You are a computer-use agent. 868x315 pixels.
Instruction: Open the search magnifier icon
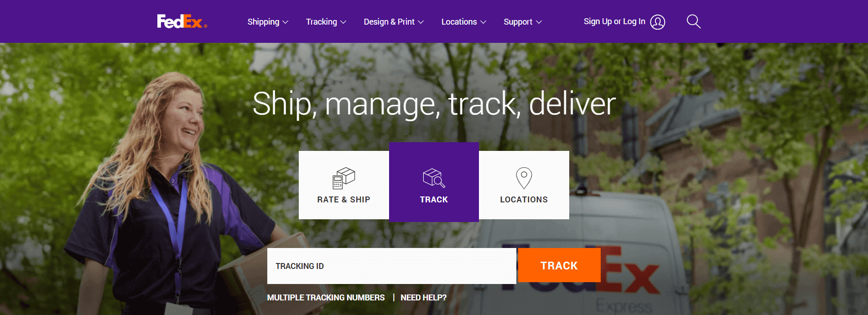click(693, 21)
